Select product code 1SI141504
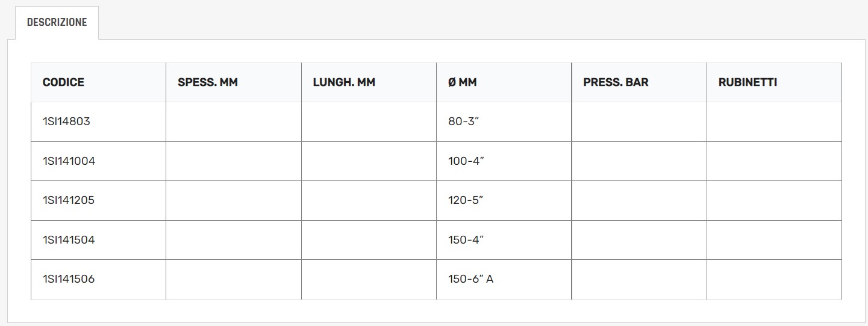Image resolution: width=868 pixels, height=326 pixels. (x=69, y=240)
